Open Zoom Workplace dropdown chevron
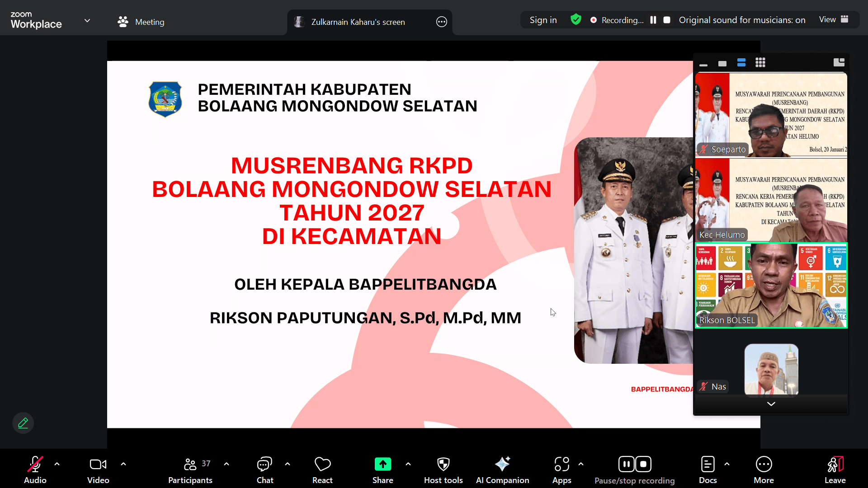The image size is (868, 488). point(87,21)
